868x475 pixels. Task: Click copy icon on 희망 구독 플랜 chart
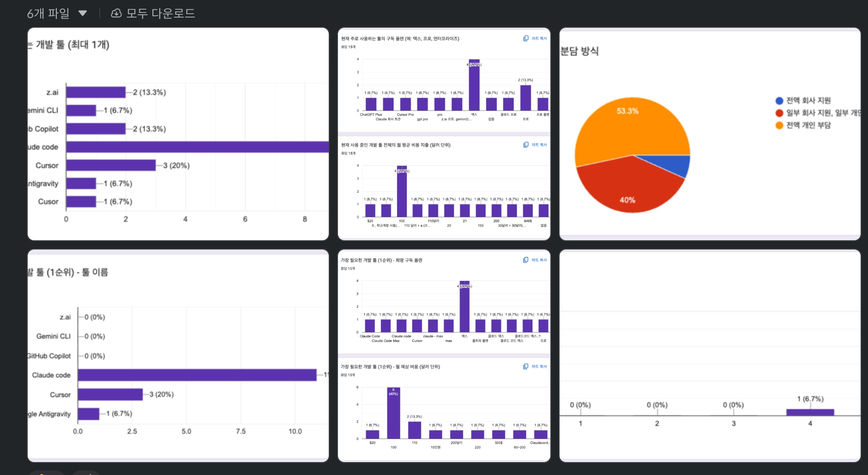pyautogui.click(x=525, y=260)
